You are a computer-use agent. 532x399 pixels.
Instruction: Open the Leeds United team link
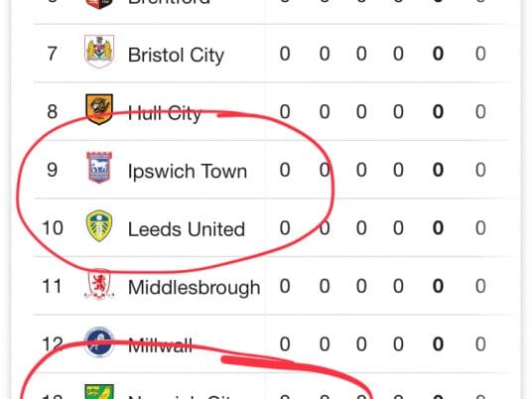(x=187, y=229)
